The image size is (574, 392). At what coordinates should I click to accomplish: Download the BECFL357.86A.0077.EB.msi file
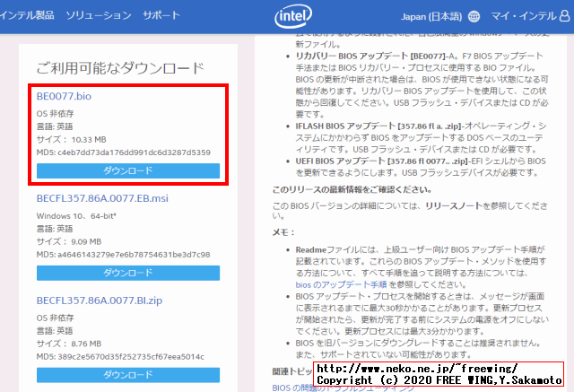click(128, 273)
